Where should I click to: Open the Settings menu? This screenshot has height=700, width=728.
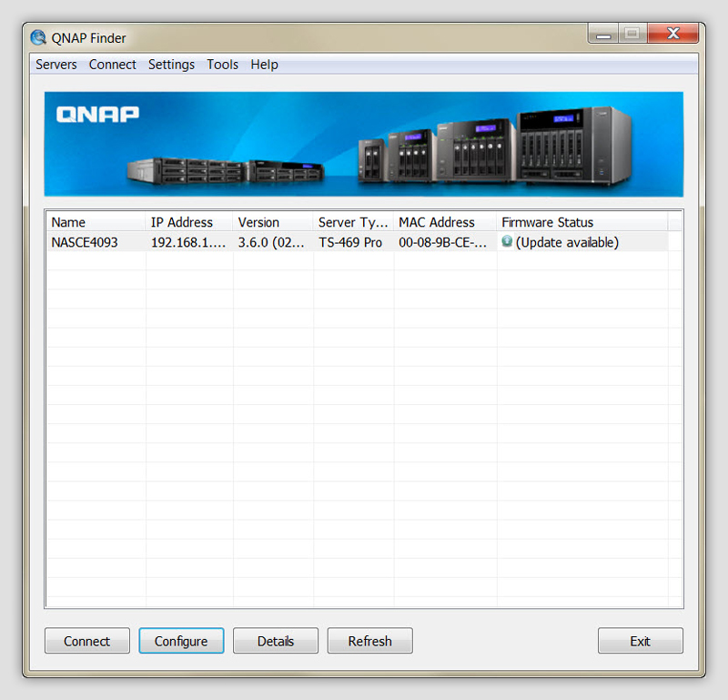(x=171, y=64)
